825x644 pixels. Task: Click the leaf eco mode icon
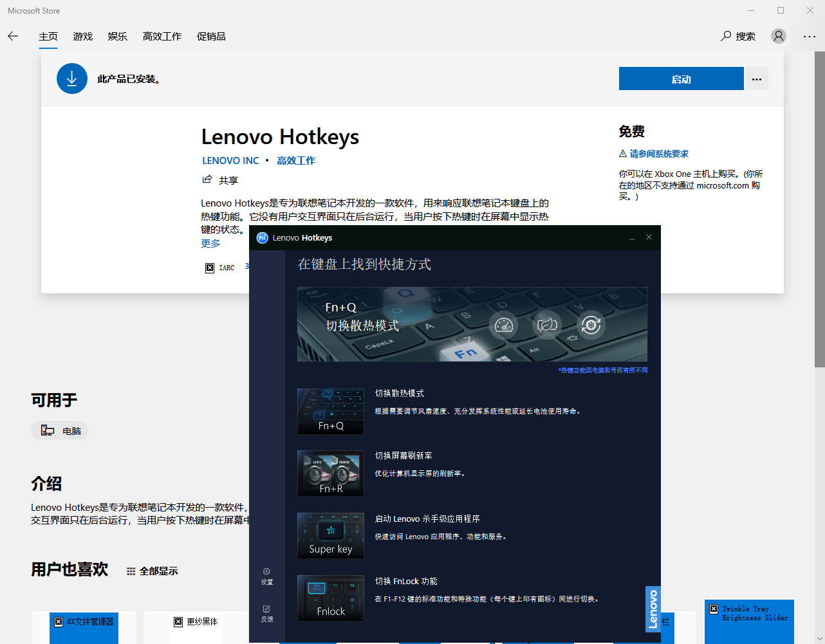pyautogui.click(x=547, y=325)
